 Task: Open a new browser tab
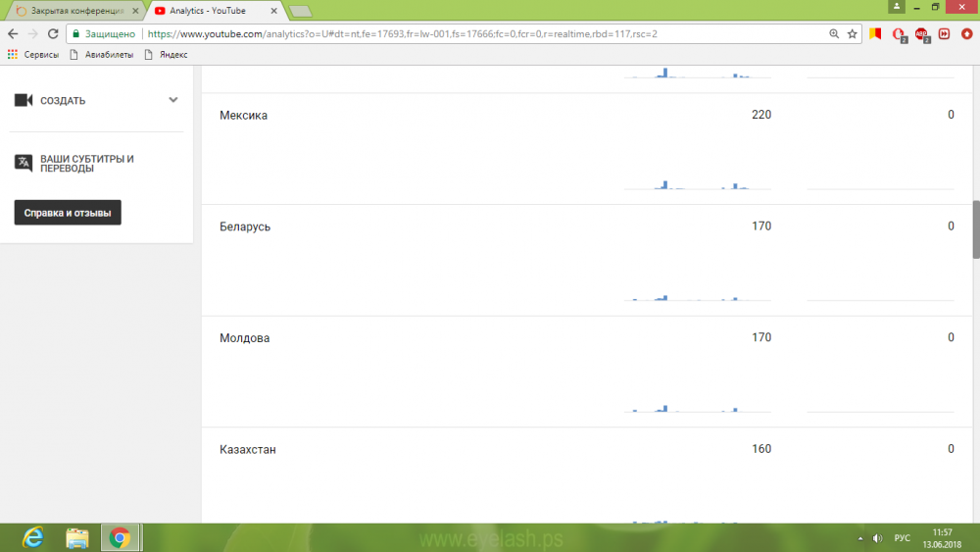tap(300, 11)
